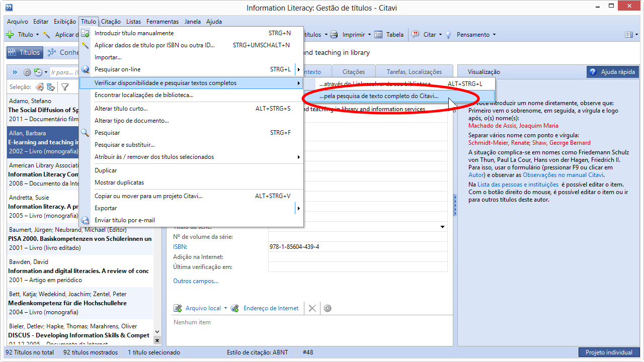644x362 pixels.
Task: Open the Ajuda menu
Action: tap(214, 22)
